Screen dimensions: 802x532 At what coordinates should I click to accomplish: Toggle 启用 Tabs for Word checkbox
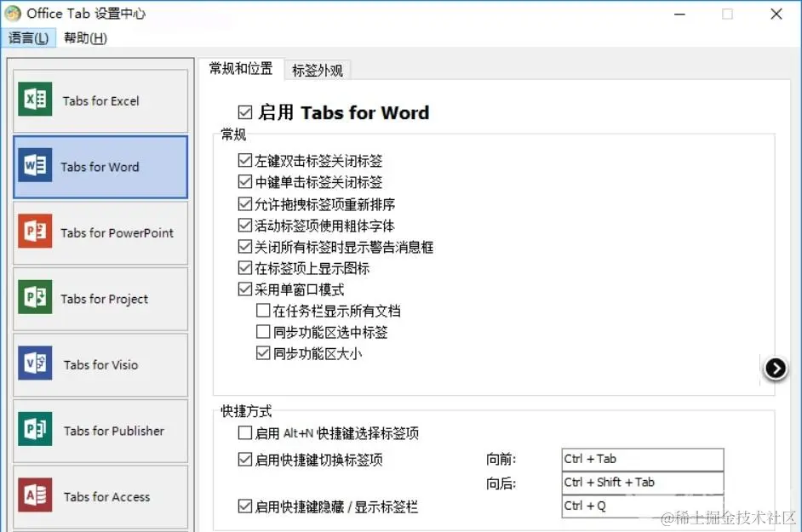coord(245,112)
